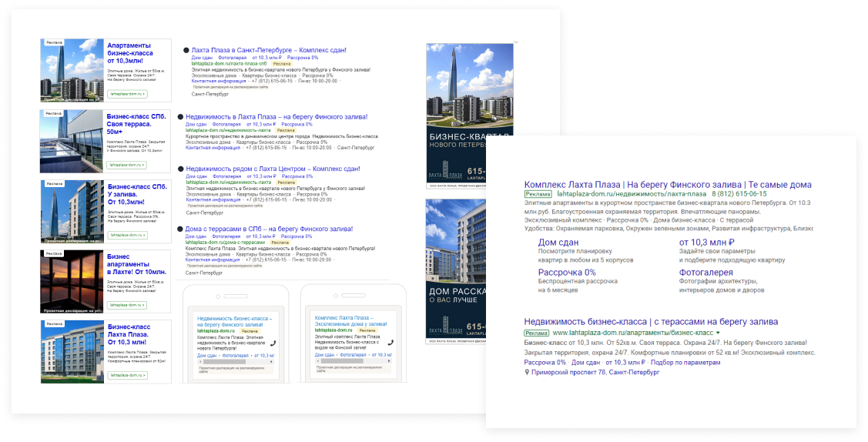Open 'Недвижимость бизнес-класса – на берегу Финского залива!' mobile ad title
Viewport: 868px width, 442px height.
tap(235, 322)
